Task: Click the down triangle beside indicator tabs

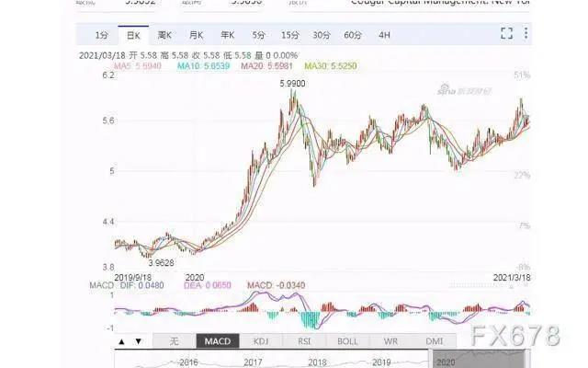Action: tap(137, 341)
